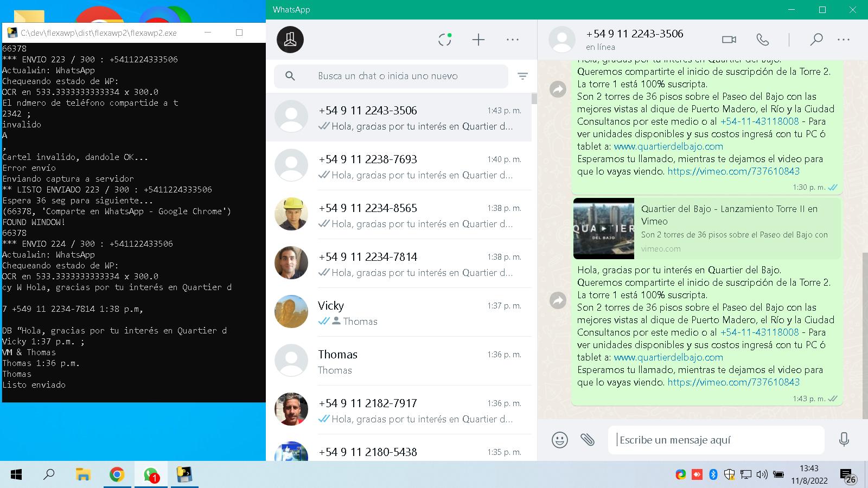Click the battery tray icon

(x=778, y=475)
